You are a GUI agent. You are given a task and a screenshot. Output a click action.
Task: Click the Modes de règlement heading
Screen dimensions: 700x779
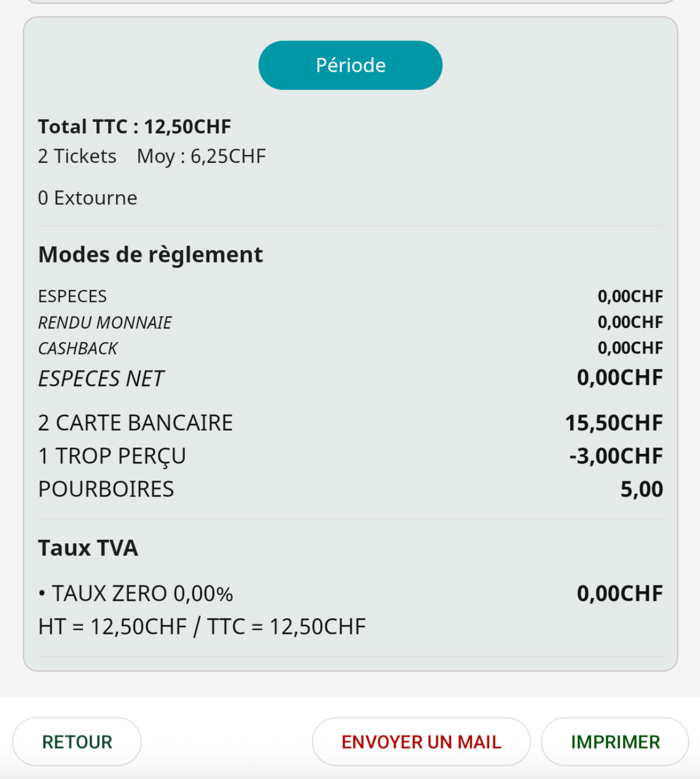click(150, 255)
